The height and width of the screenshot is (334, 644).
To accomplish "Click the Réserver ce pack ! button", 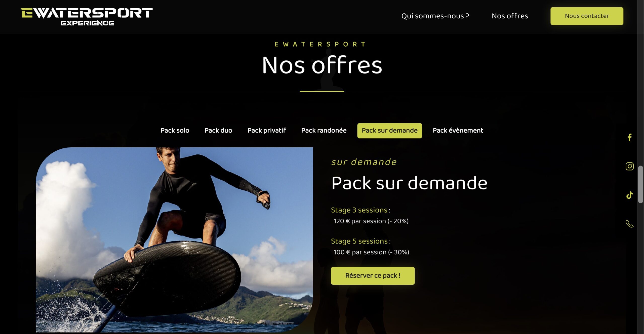I will [x=373, y=276].
